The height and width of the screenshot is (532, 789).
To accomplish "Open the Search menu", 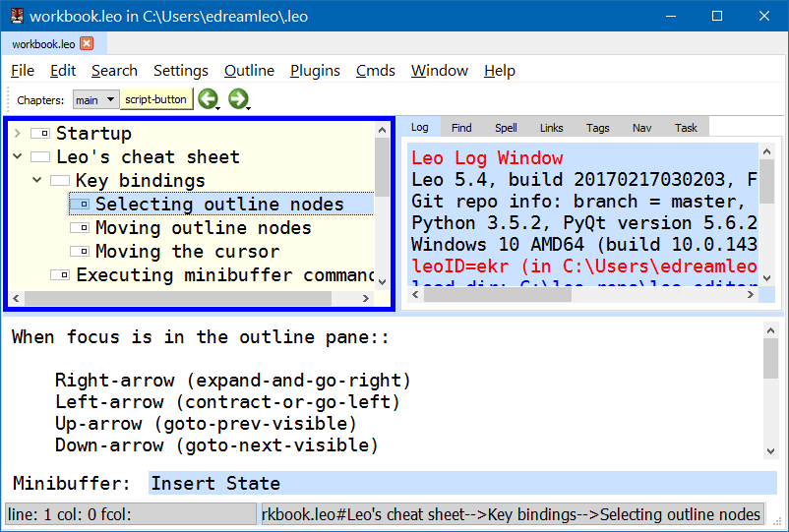I will [x=114, y=71].
